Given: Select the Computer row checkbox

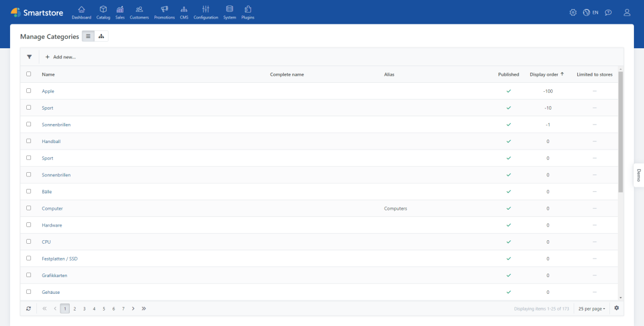Looking at the screenshot, I should coord(29,208).
